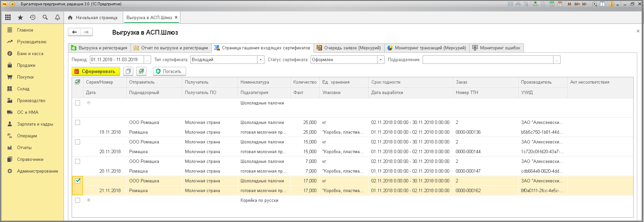644x222 pixels.
Task: Click into the Период date range field
Action: click(117, 60)
